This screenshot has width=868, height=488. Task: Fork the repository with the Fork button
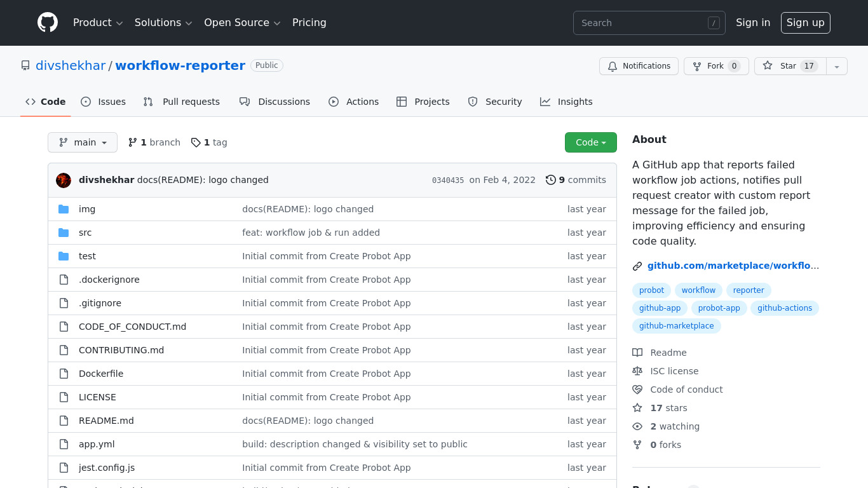(x=716, y=66)
